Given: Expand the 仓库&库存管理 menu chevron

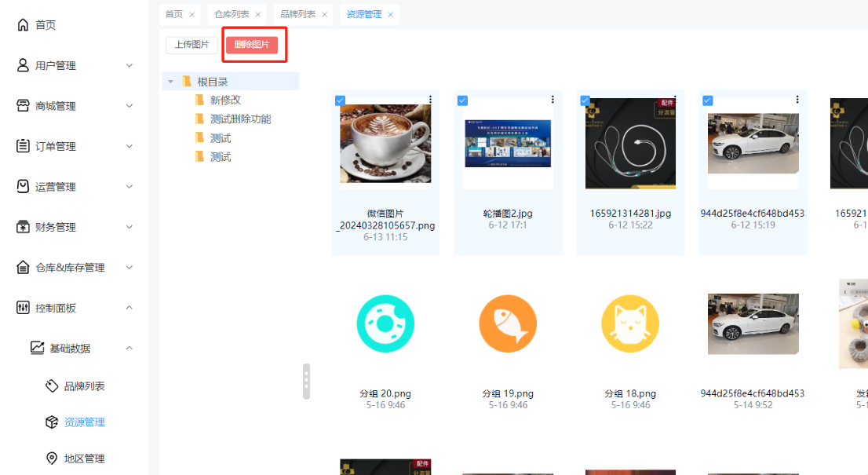Looking at the screenshot, I should click(129, 268).
